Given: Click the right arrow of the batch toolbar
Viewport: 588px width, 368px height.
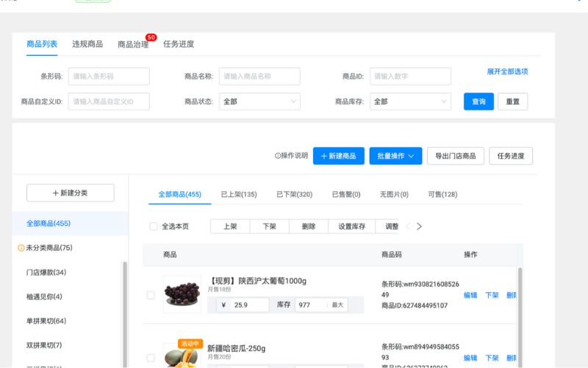Looking at the screenshot, I should pyautogui.click(x=419, y=227).
